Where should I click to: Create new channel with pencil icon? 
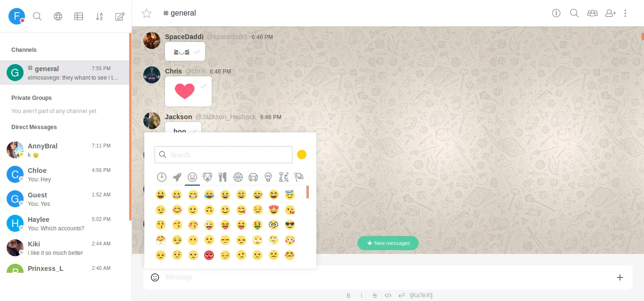(x=120, y=16)
